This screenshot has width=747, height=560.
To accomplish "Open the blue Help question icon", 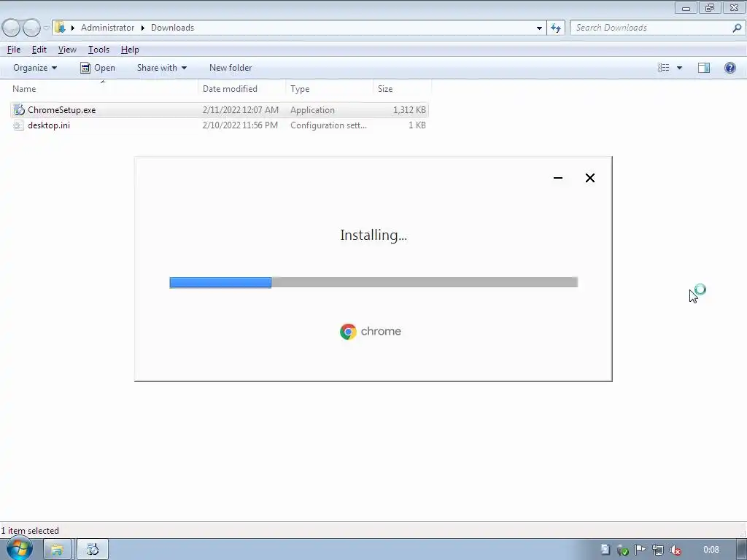I will pos(729,68).
